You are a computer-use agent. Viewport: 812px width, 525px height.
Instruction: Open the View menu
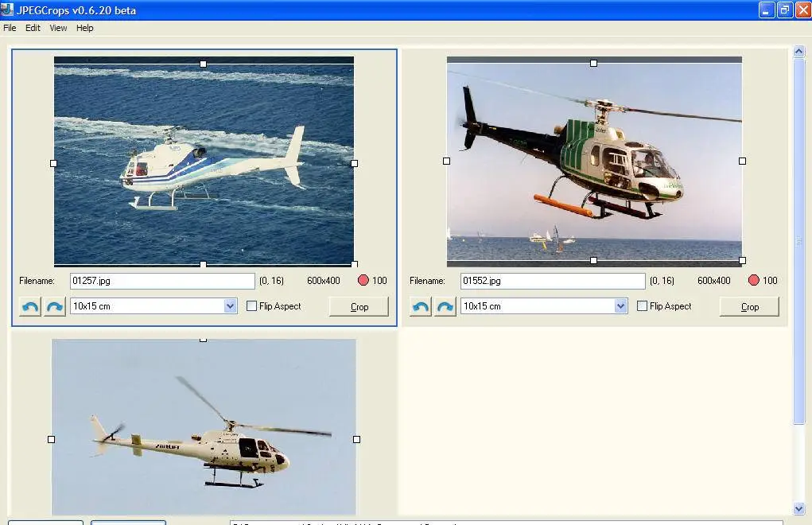(x=58, y=28)
